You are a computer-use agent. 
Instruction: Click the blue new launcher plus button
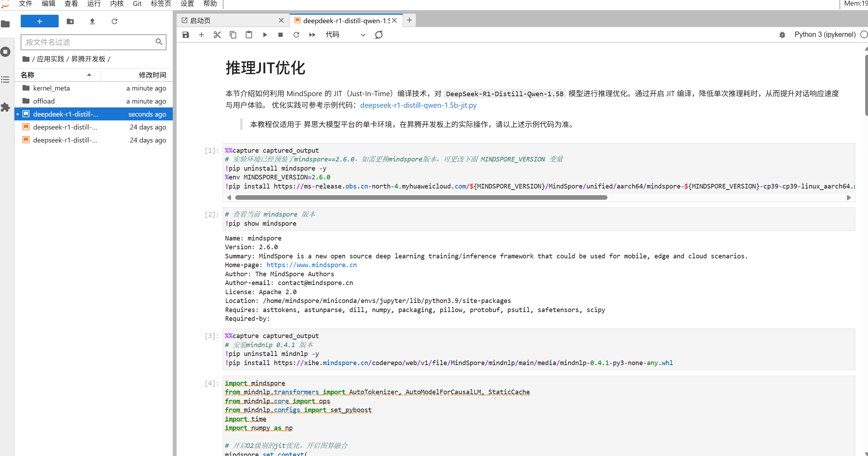click(40, 21)
